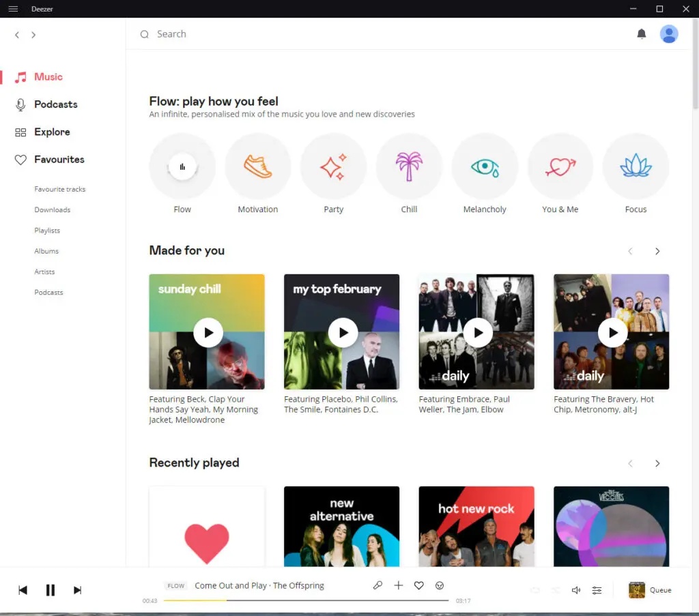Add current track to playlist with plus
Viewport: 699px width, 616px height.
[399, 585]
